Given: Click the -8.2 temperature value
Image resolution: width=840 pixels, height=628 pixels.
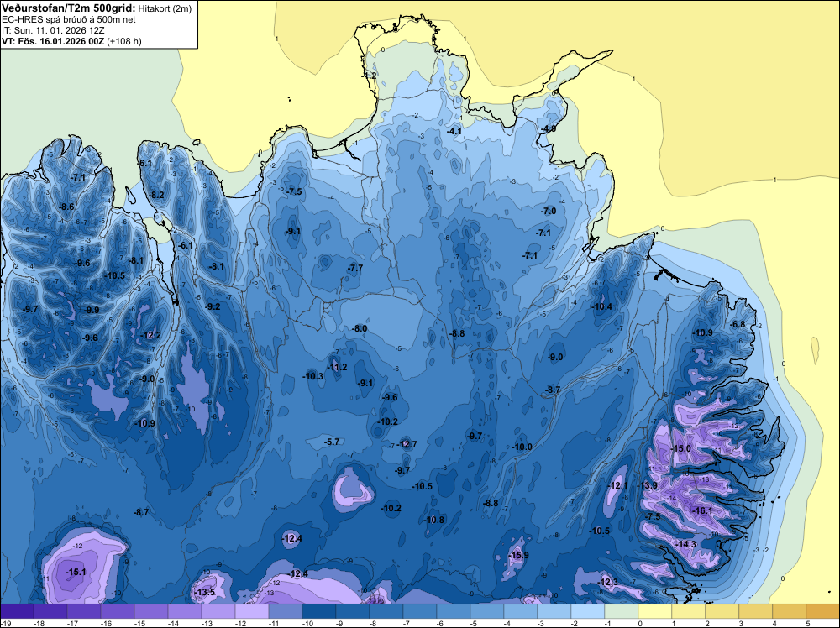Looking at the screenshot, I should tap(156, 195).
